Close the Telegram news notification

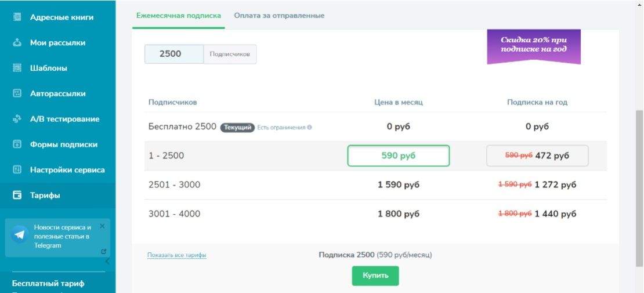tap(103, 226)
